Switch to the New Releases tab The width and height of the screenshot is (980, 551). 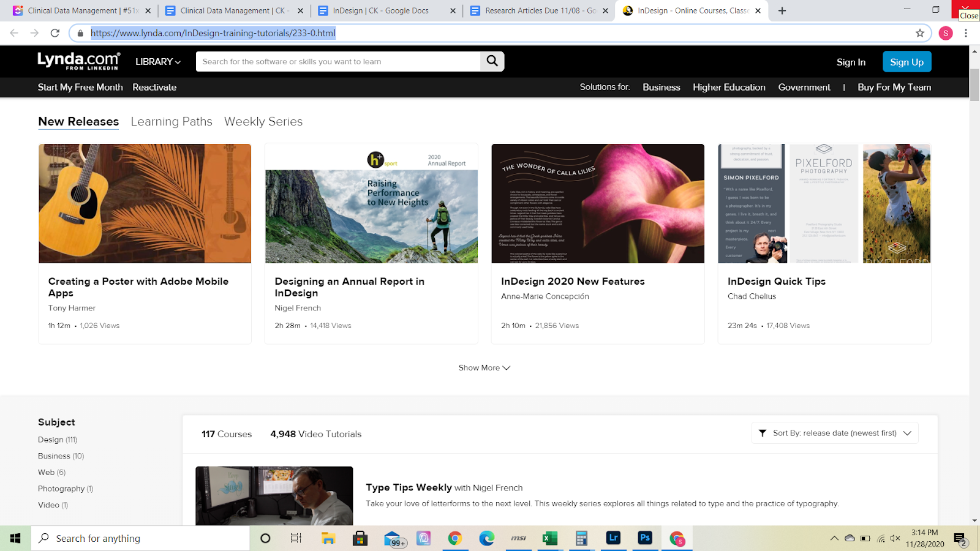click(78, 121)
